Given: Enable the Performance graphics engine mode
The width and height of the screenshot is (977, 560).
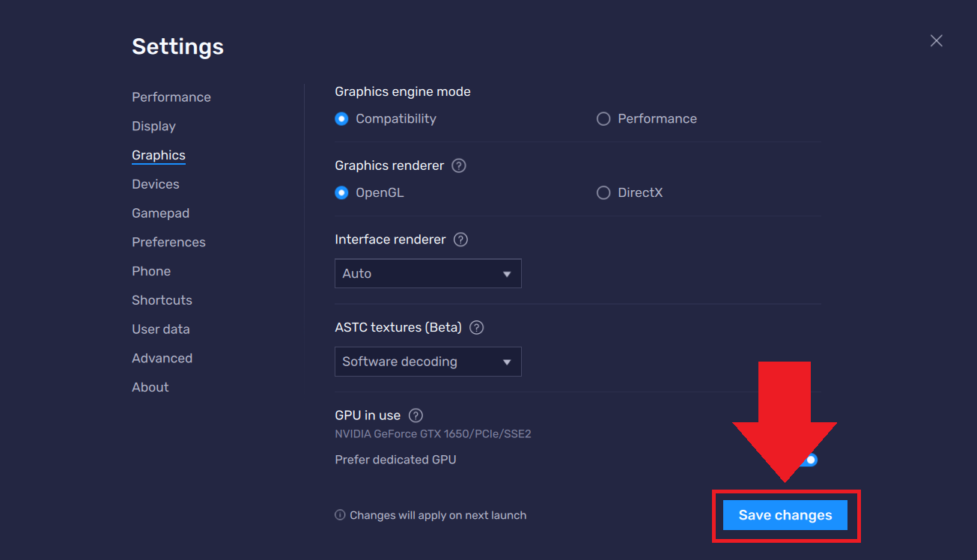Looking at the screenshot, I should click(x=603, y=118).
